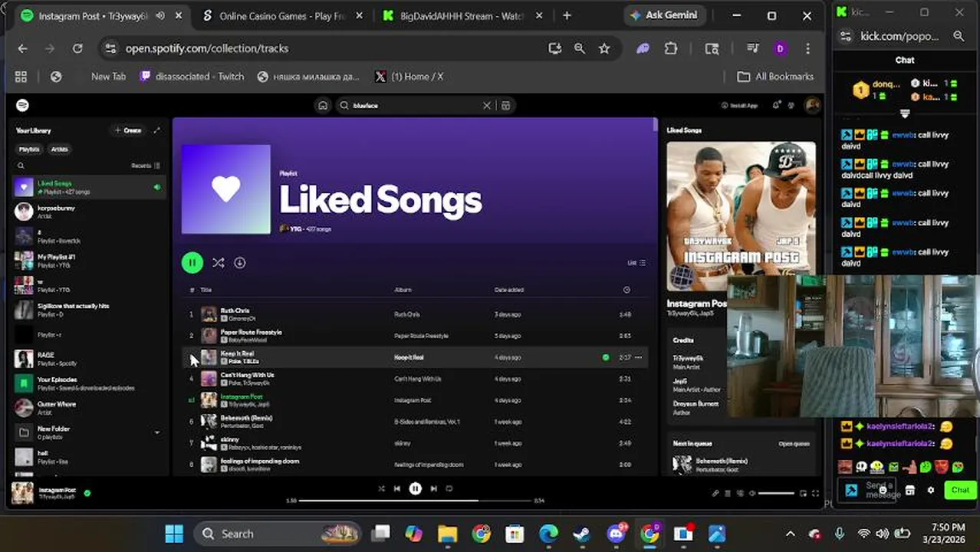
Task: Switch to BigDavidAHHH Stream tab
Action: pos(462,16)
